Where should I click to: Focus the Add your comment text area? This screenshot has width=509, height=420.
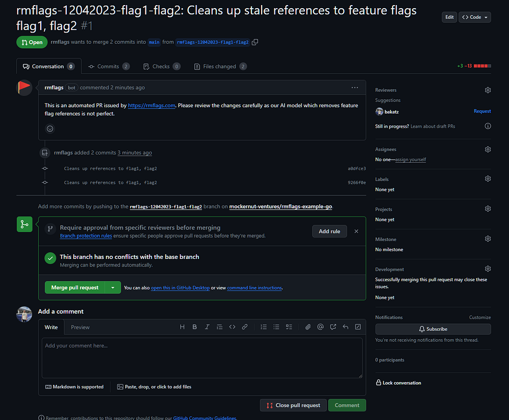pyautogui.click(x=202, y=358)
